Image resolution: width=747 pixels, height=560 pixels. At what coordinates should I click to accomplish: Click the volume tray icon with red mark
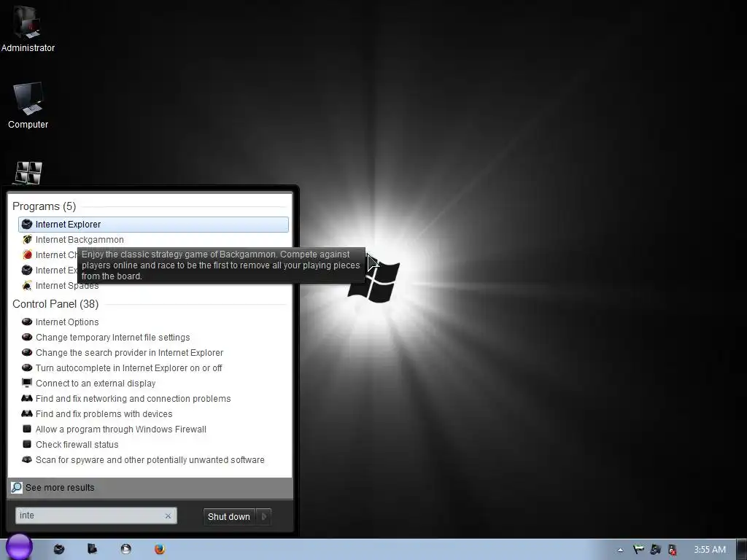coord(672,550)
